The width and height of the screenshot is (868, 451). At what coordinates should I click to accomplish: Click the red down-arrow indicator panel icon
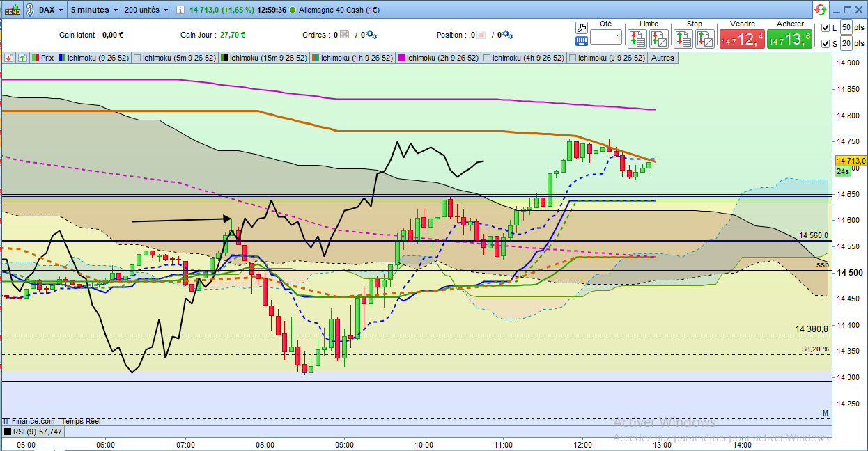(9, 58)
